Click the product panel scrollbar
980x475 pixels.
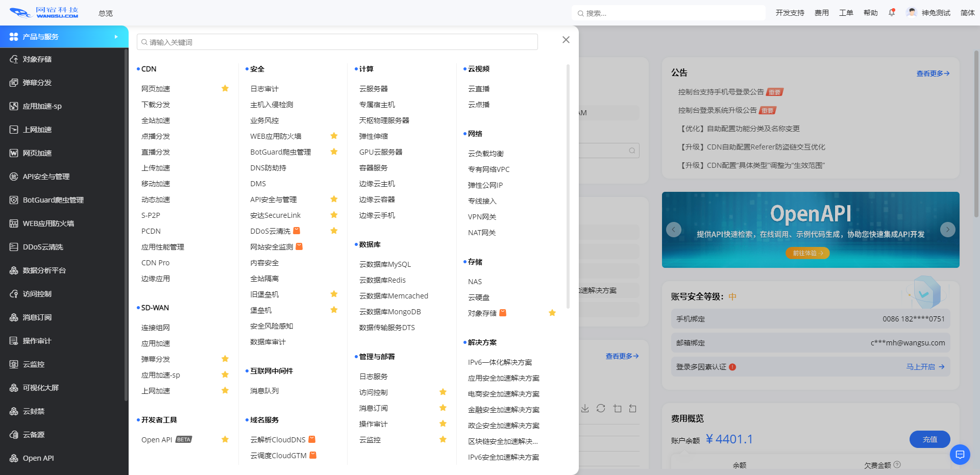click(x=568, y=186)
